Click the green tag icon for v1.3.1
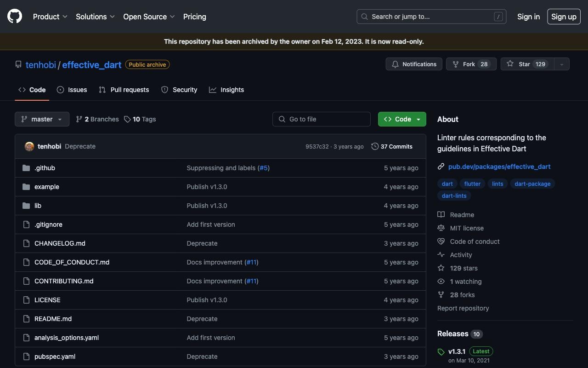This screenshot has width=588, height=368. coord(441,352)
